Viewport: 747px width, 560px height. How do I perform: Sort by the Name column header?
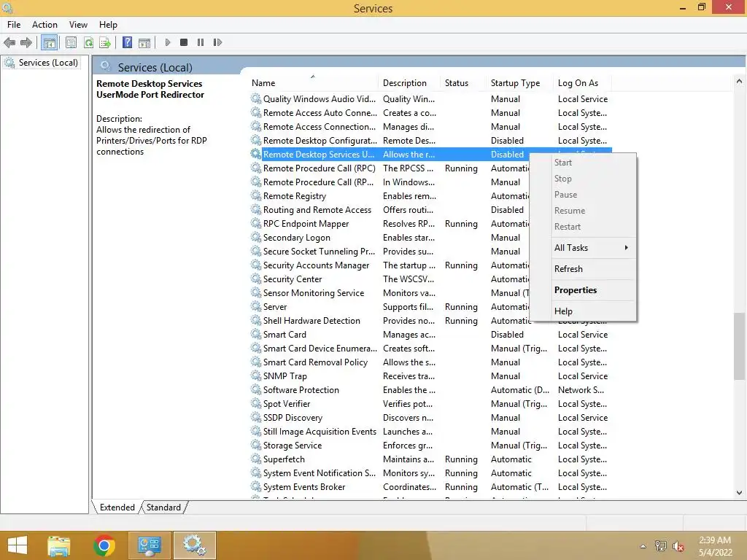(313, 83)
